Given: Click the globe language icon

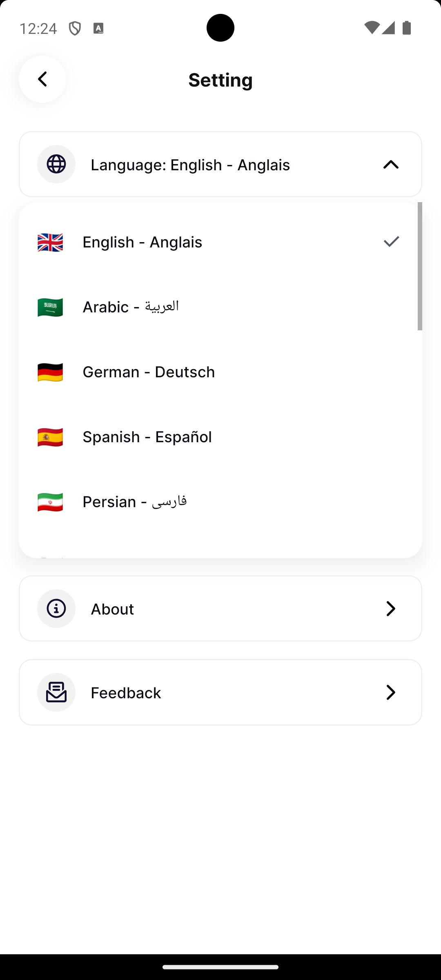Looking at the screenshot, I should tap(56, 164).
